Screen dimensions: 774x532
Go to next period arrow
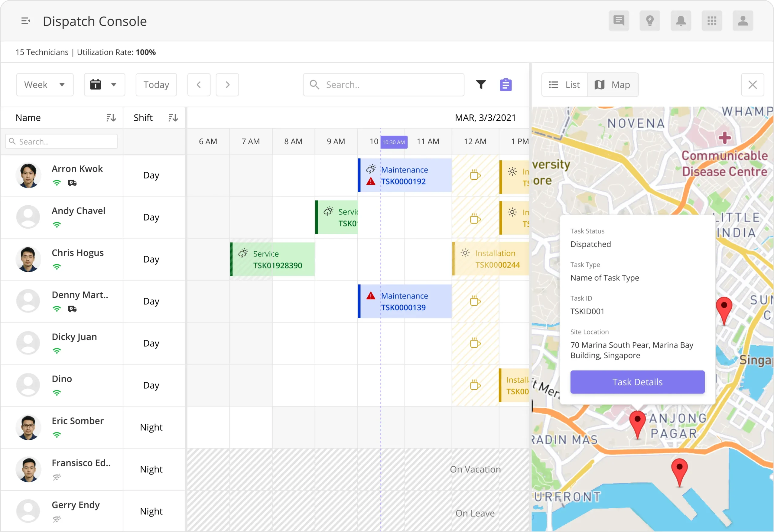point(227,85)
